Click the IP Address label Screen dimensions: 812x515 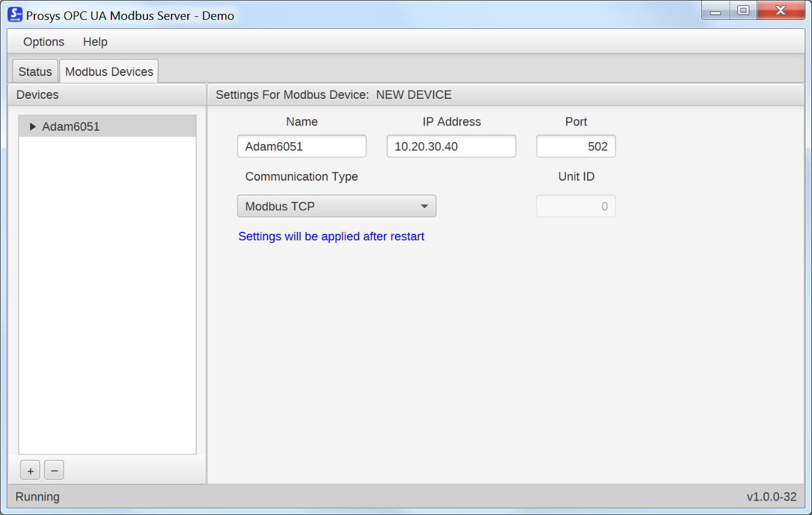pos(451,122)
